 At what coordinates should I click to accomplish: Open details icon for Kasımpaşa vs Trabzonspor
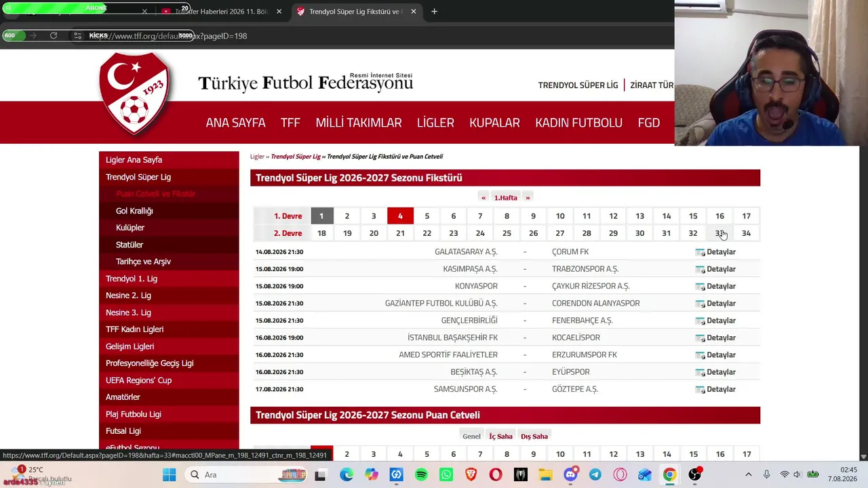(x=700, y=269)
